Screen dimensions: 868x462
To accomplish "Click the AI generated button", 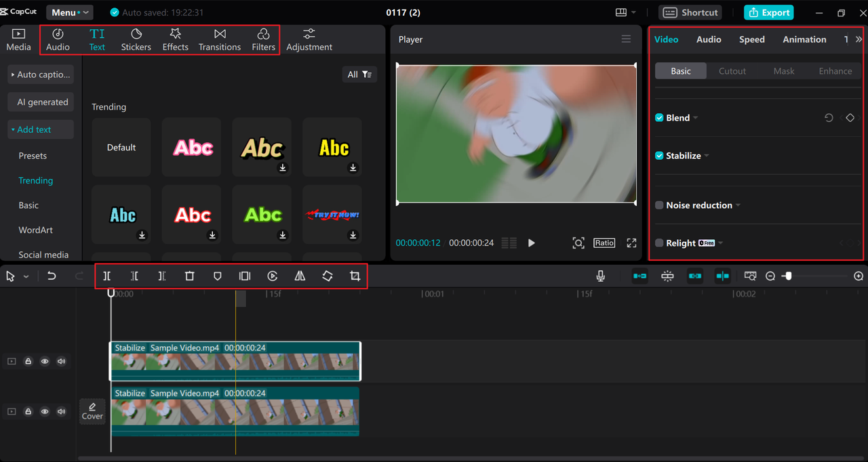I will tap(41, 102).
